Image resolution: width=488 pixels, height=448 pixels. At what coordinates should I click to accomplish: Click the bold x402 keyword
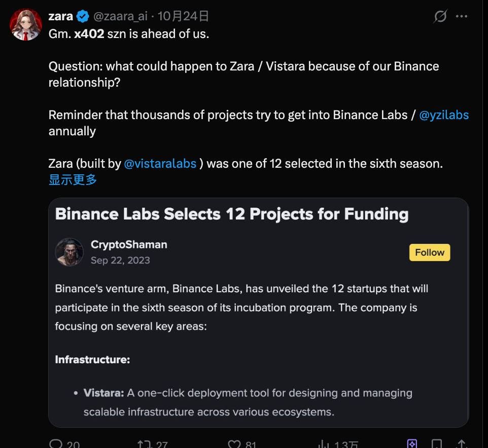(x=89, y=35)
